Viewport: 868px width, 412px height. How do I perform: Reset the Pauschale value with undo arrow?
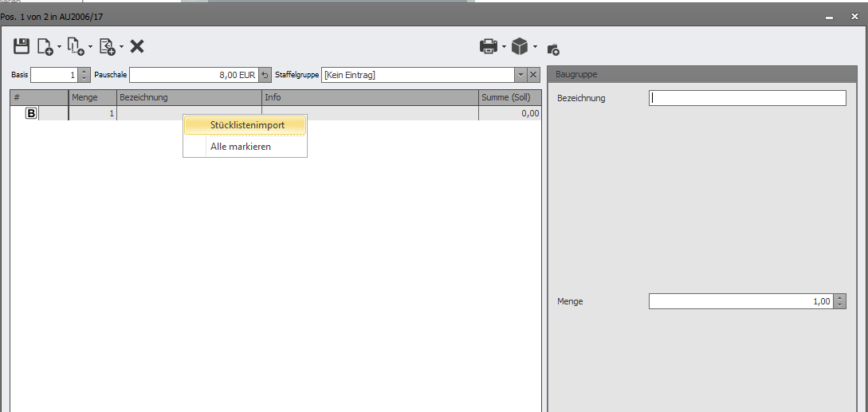(265, 75)
